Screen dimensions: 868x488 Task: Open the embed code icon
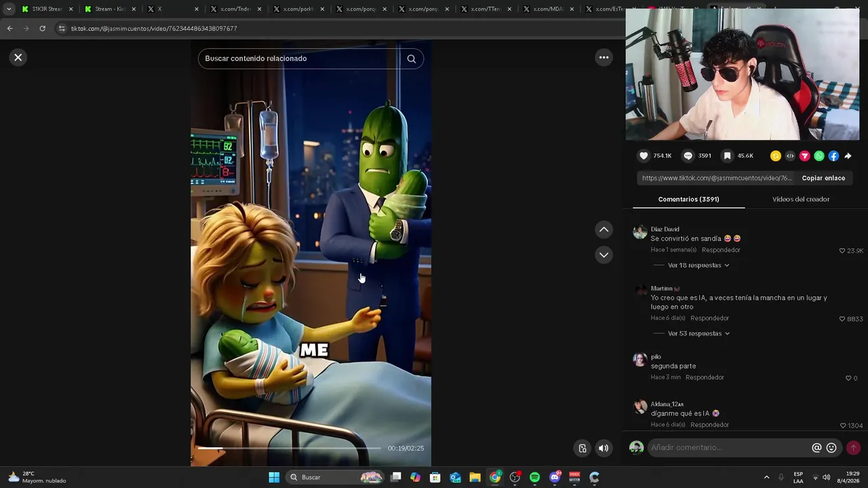point(790,156)
